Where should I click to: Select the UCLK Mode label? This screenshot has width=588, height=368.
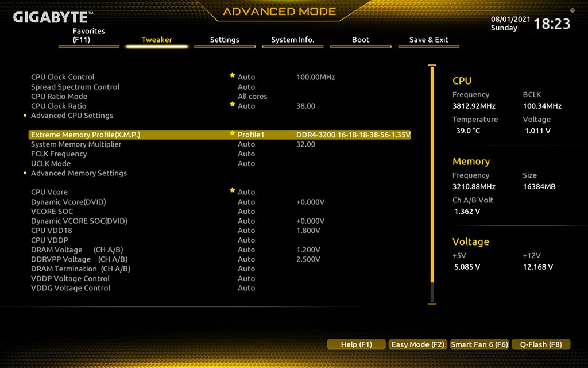coord(51,164)
